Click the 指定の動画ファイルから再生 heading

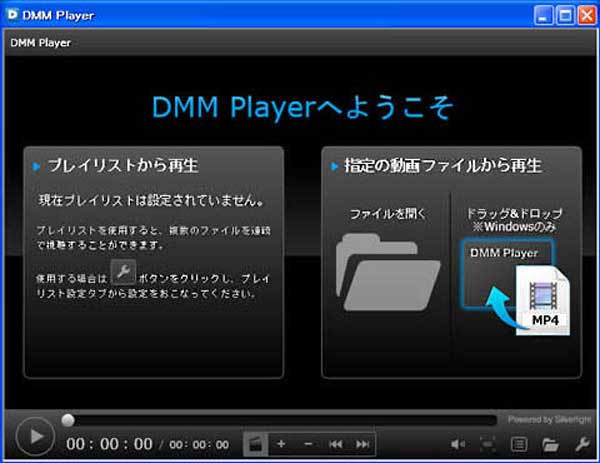point(443,166)
